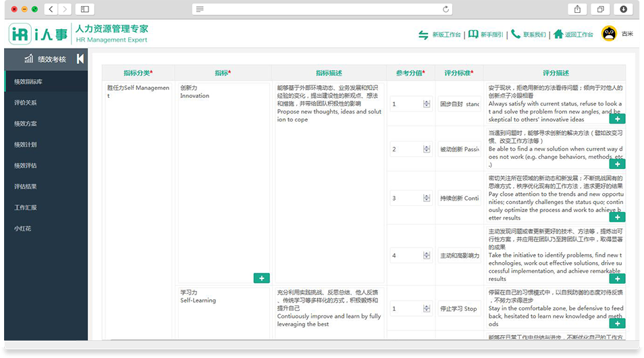The width and height of the screenshot is (644, 358).
Task: Adjust score stepper for 主动和高影响力 row
Action: 427,255
